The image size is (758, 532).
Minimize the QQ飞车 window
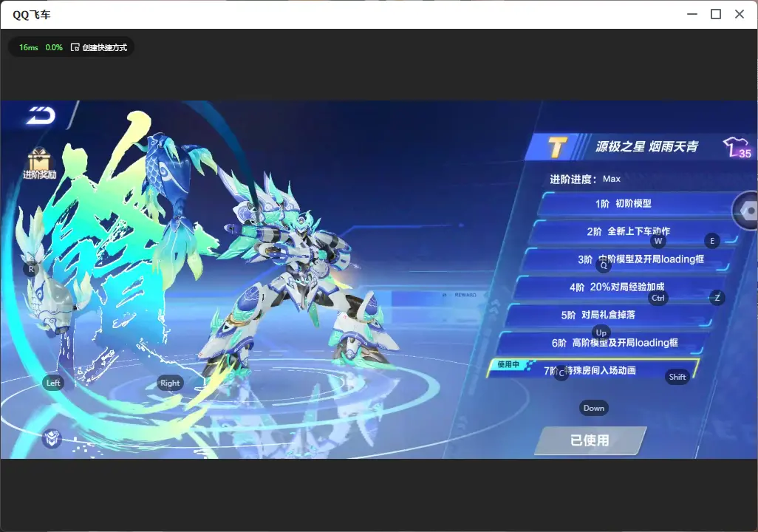click(692, 15)
